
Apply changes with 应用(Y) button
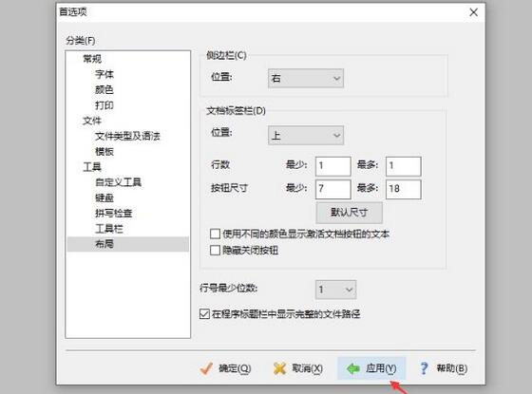click(371, 368)
